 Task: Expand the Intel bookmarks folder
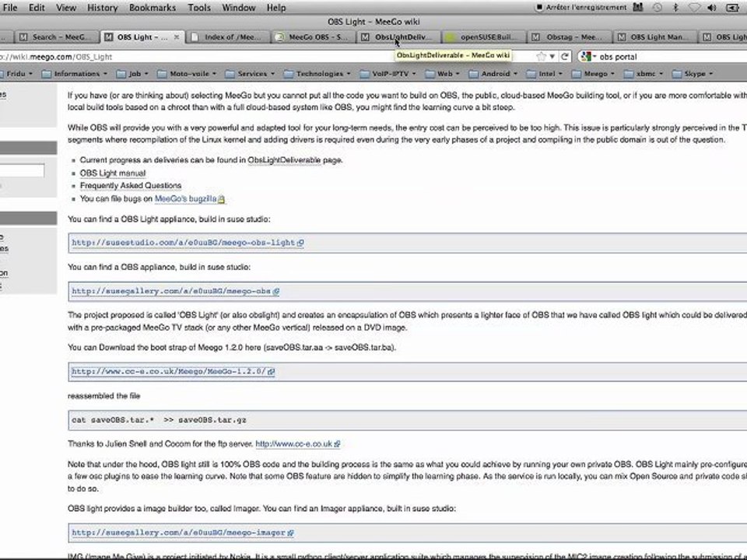point(545,74)
